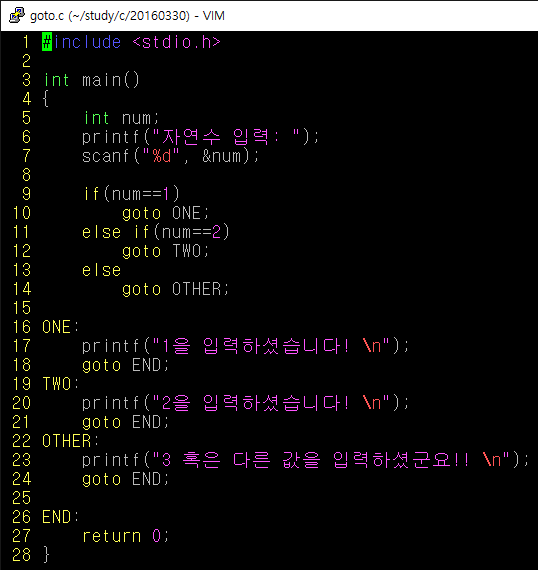Image resolution: width=538 pixels, height=570 pixels.
Task: Click printf "1을 입력하셨습니다!" on line 17
Action: [x=245, y=346]
